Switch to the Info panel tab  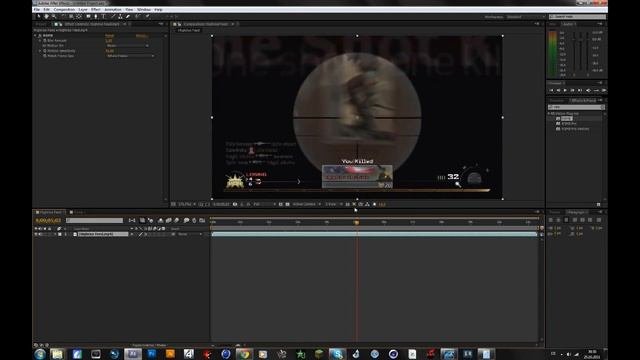tap(553, 24)
